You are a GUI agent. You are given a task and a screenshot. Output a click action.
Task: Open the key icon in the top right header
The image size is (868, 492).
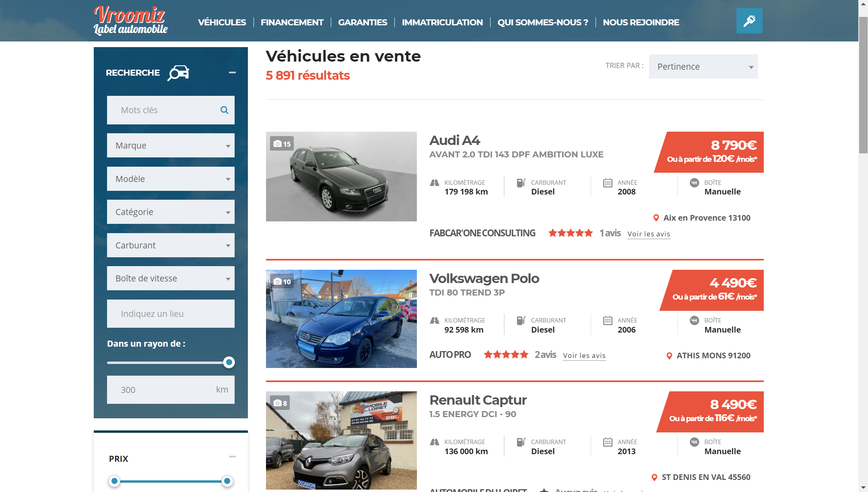click(x=749, y=21)
